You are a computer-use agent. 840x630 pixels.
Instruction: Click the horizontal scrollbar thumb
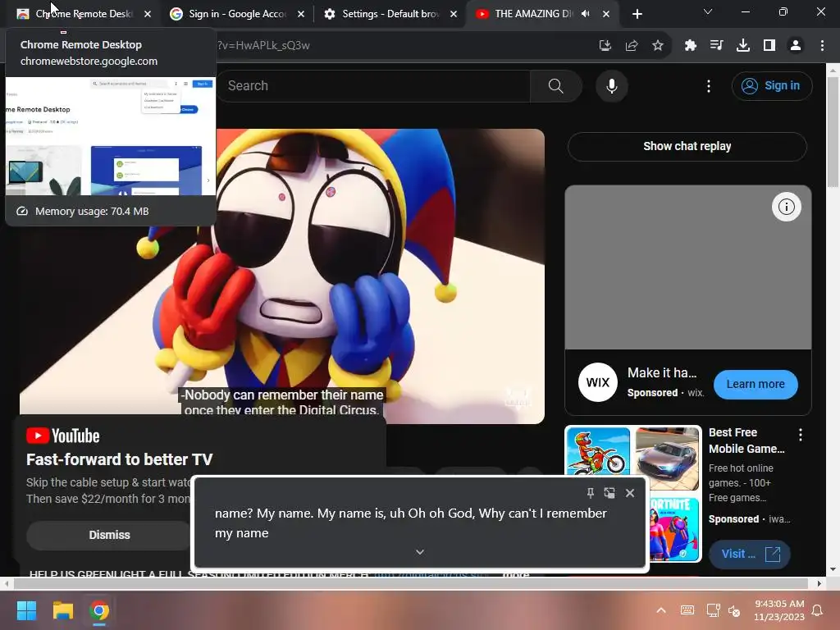pyautogui.click(x=410, y=583)
